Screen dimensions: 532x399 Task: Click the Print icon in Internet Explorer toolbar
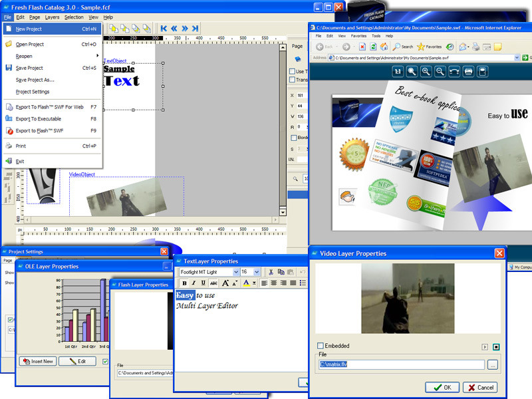[x=476, y=47]
